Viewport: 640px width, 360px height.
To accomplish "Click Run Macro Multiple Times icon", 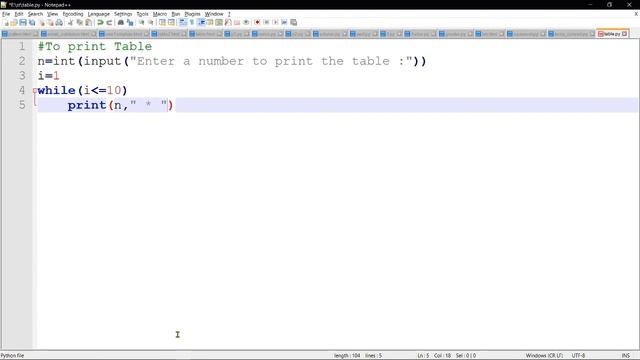I will (x=284, y=22).
